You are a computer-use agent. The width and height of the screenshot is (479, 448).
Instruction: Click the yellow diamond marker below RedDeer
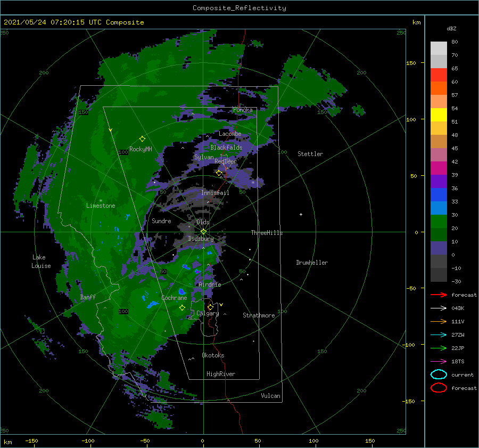point(219,173)
